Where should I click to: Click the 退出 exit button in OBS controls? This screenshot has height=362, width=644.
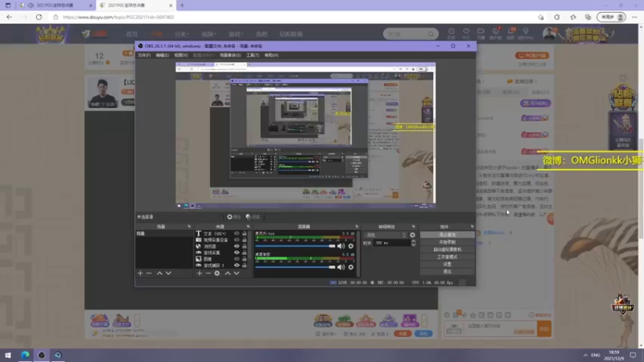[x=448, y=272]
